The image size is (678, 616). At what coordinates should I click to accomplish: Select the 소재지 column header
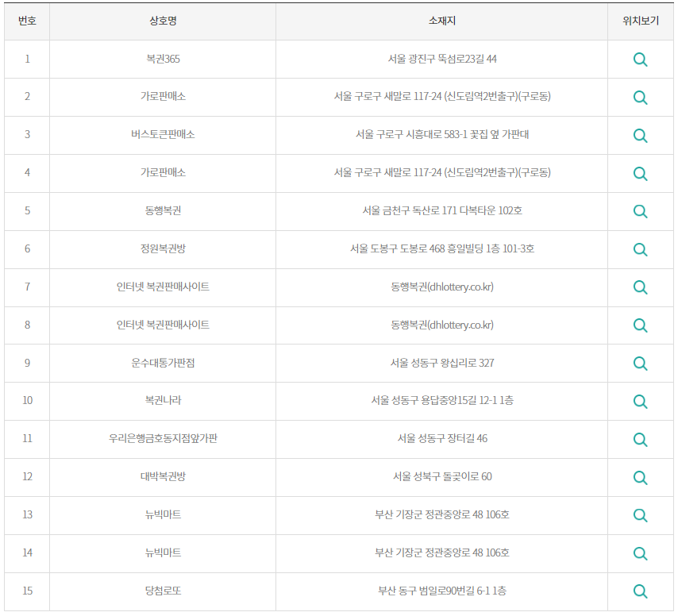(x=442, y=21)
